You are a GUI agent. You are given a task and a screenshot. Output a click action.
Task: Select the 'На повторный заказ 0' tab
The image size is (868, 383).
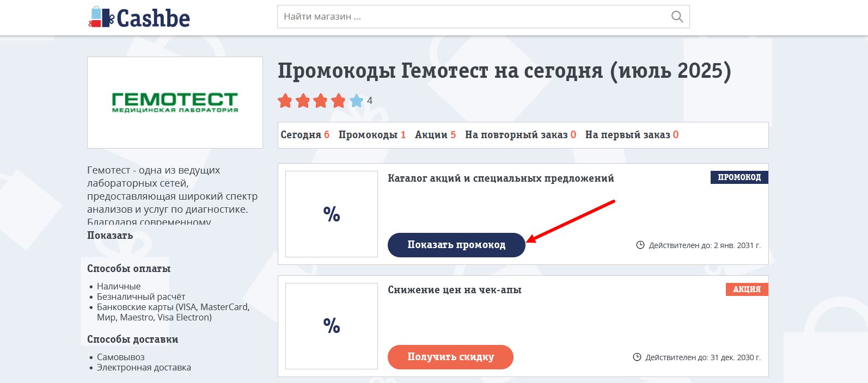tap(521, 135)
